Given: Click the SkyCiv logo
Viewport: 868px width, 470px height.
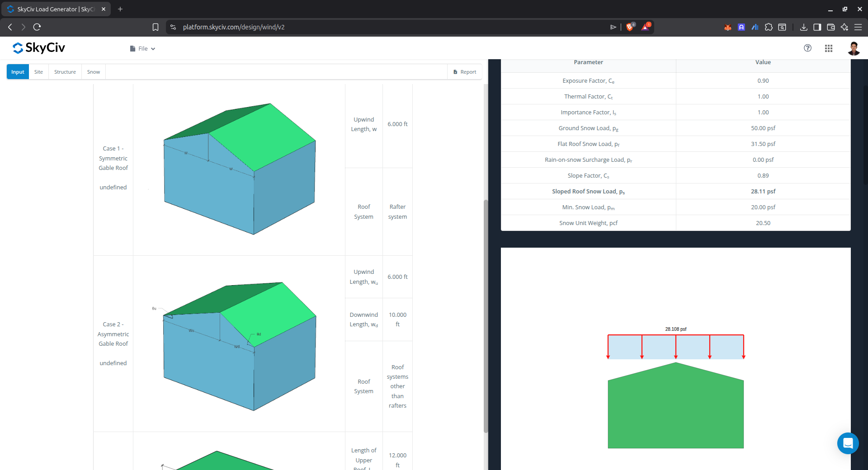Looking at the screenshot, I should click(39, 48).
